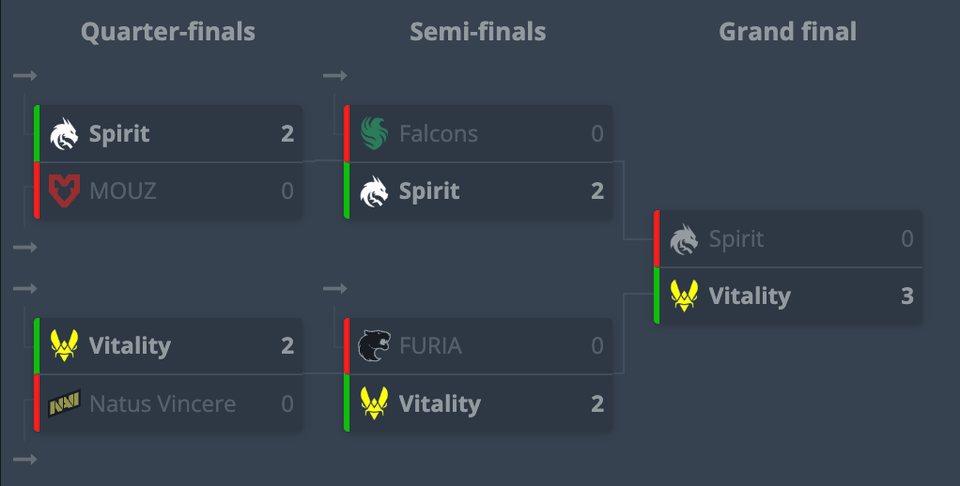Click the FURIA panther logo
The width and height of the screenshot is (960, 486).
(x=374, y=346)
